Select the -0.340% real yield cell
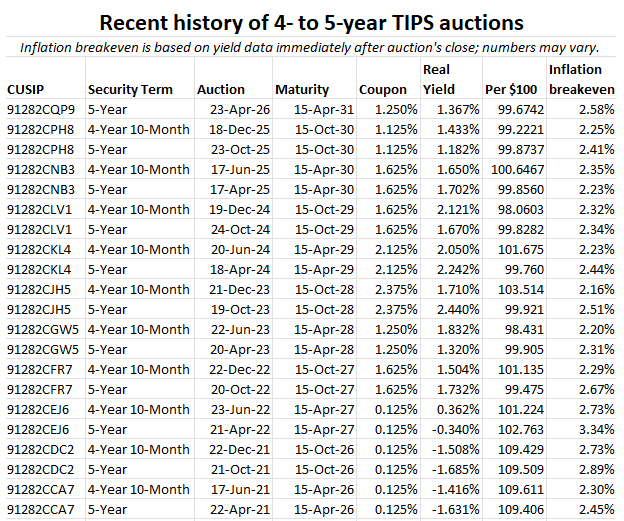 (444, 429)
